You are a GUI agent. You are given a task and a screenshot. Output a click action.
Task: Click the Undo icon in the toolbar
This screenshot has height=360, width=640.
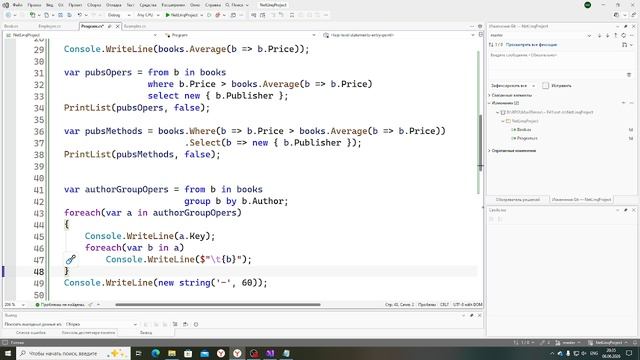80,15
